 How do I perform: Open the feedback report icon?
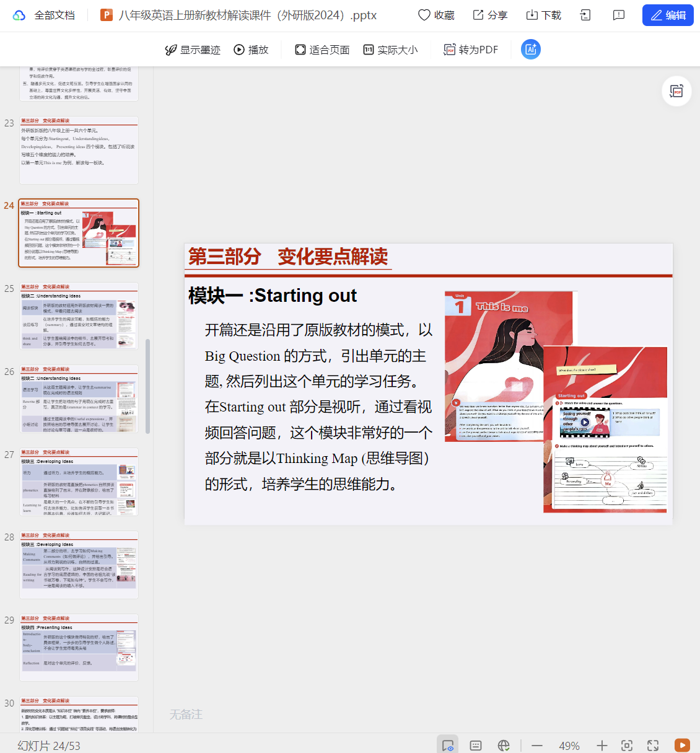[618, 15]
